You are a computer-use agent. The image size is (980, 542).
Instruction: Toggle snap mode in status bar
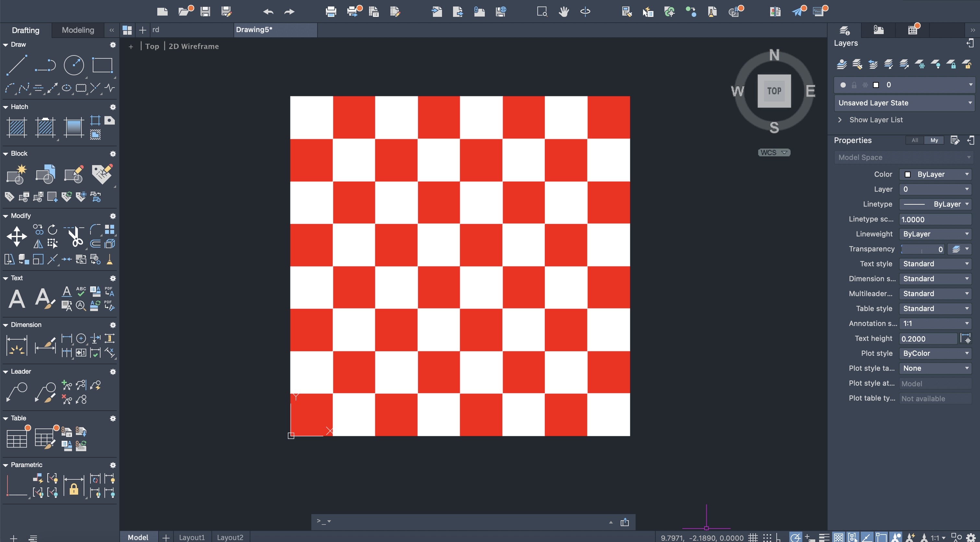(767, 537)
